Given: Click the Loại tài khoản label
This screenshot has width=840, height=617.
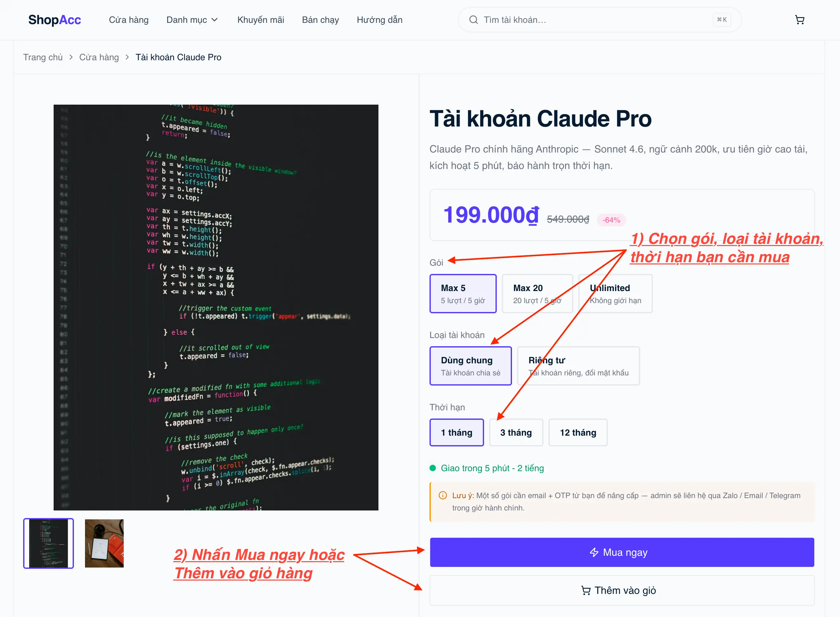Looking at the screenshot, I should click(x=457, y=335).
